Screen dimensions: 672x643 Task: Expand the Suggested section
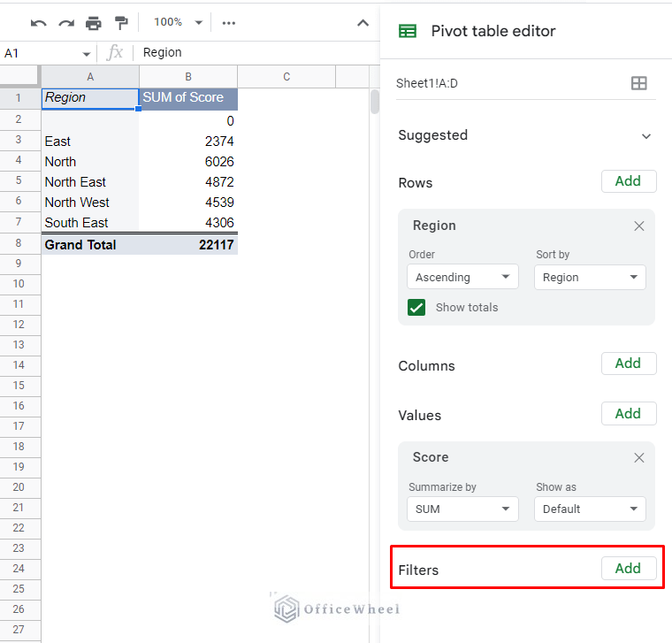645,136
